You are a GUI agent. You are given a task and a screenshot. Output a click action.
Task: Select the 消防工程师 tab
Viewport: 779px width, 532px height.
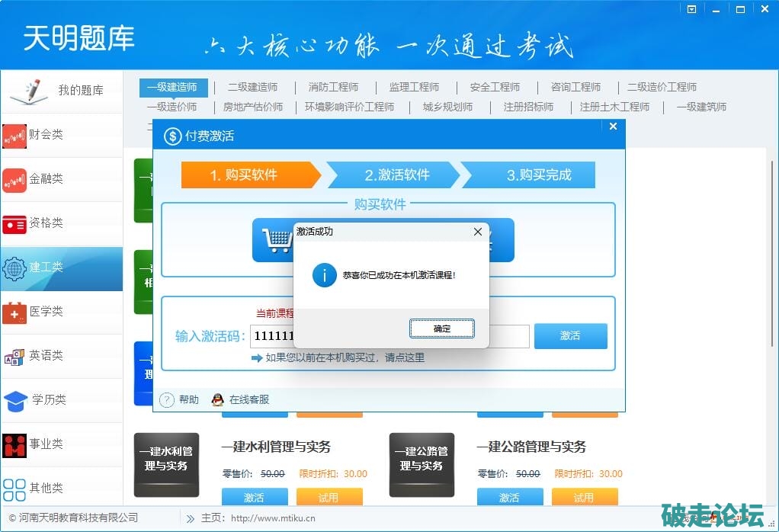pyautogui.click(x=333, y=87)
